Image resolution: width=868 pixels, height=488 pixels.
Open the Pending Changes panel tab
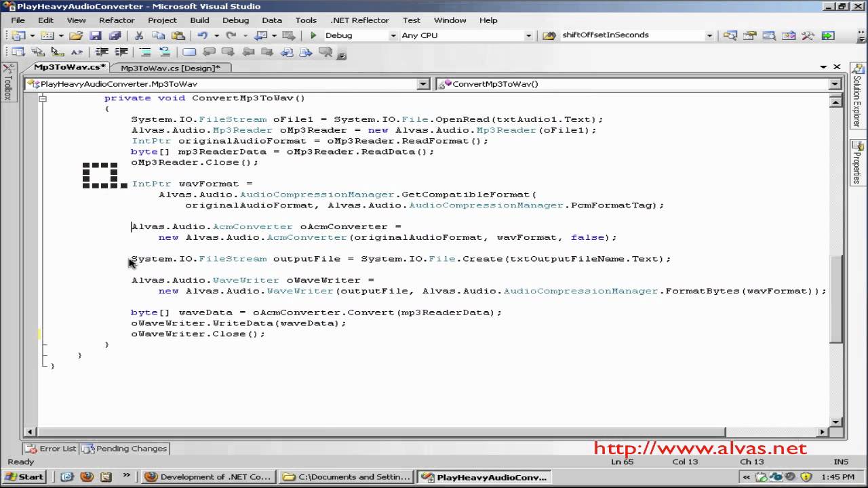tap(125, 449)
